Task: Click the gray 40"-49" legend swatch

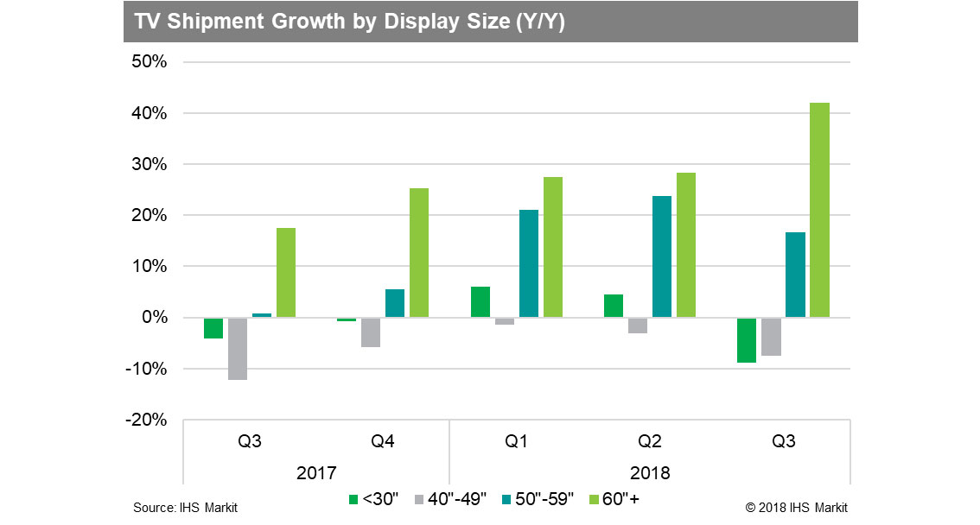Action: click(x=422, y=499)
